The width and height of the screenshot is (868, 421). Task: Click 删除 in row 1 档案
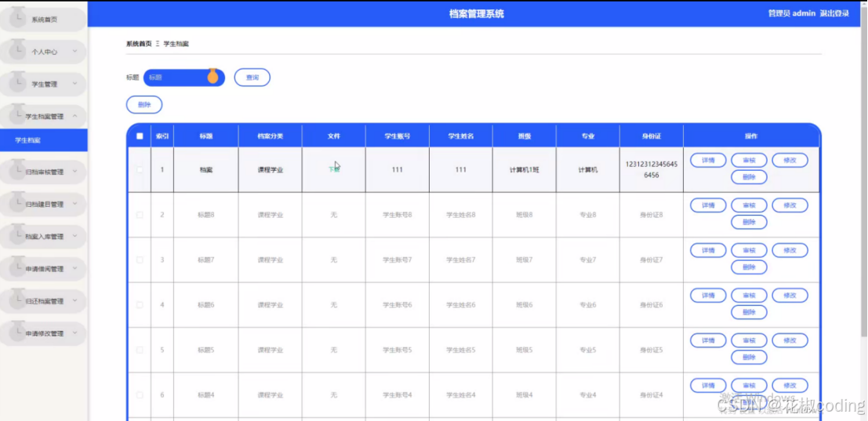[x=749, y=177]
